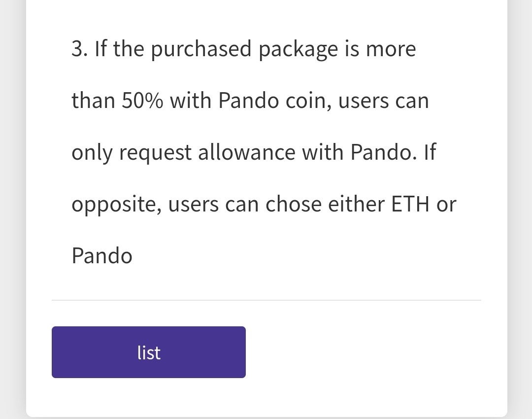Tap the word "only" before request

tap(92, 153)
